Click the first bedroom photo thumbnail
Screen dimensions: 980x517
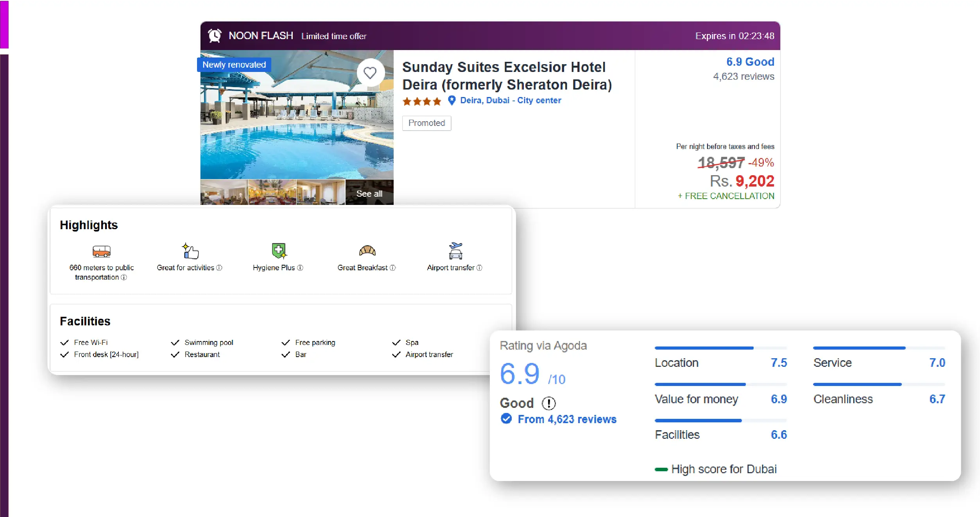(224, 192)
